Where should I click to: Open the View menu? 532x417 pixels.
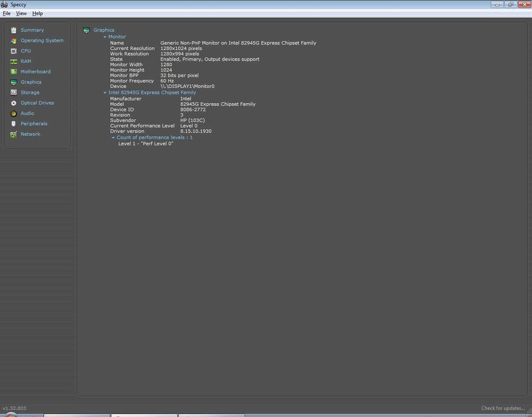(x=21, y=13)
